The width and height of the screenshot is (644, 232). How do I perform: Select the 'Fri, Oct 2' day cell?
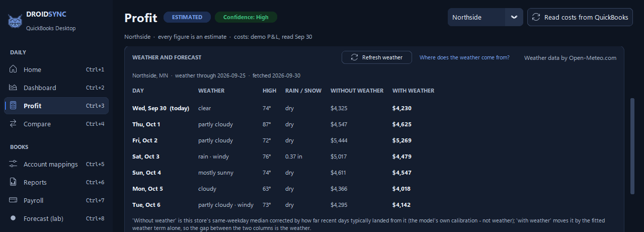tap(145, 140)
